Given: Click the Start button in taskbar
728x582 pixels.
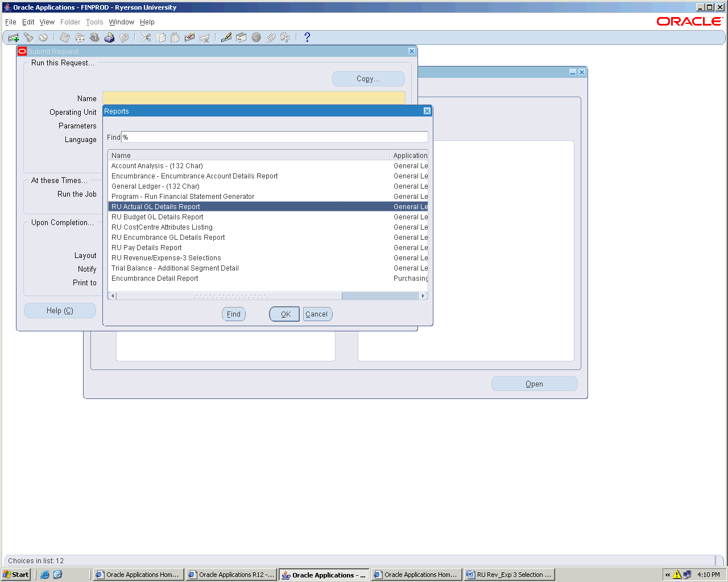Looking at the screenshot, I should [x=15, y=575].
